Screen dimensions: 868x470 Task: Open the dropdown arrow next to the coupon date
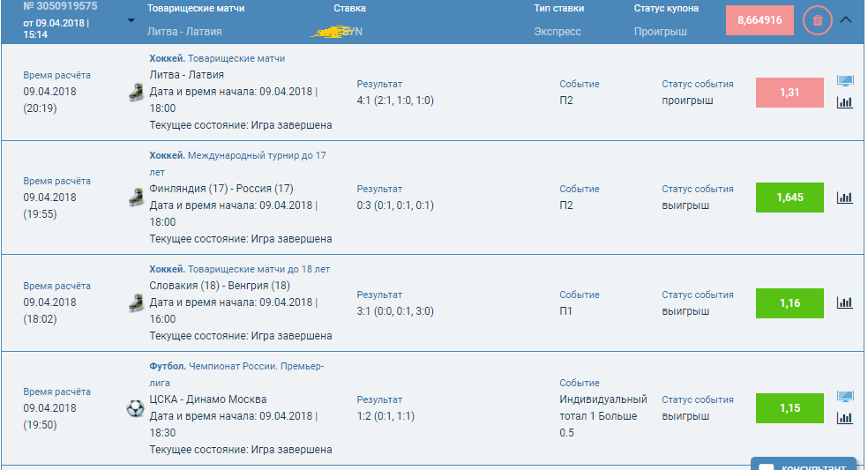pos(131,20)
